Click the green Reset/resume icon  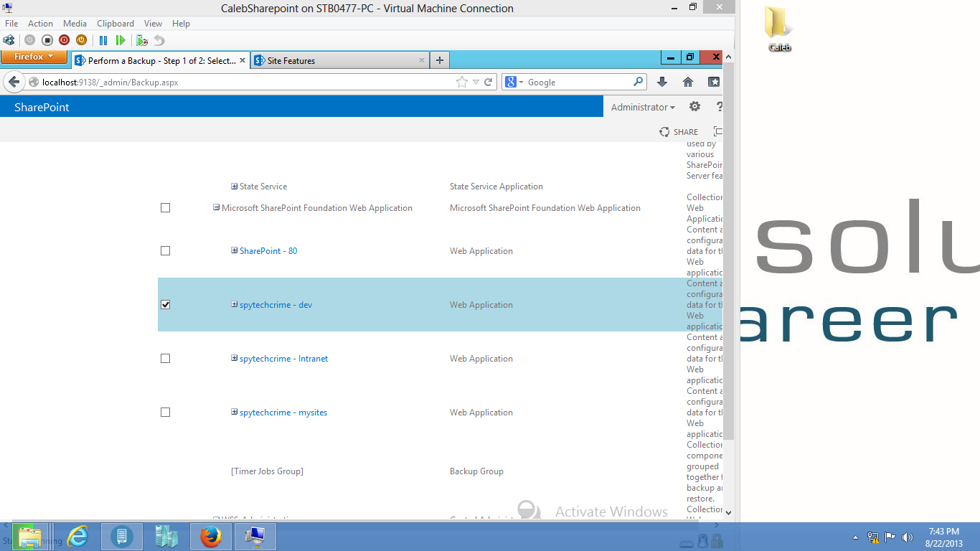tap(121, 40)
